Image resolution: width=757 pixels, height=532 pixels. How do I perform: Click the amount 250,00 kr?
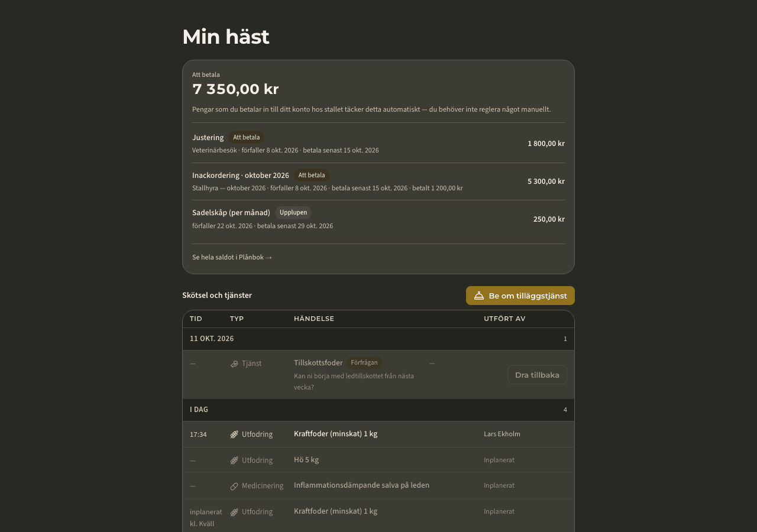click(x=549, y=219)
